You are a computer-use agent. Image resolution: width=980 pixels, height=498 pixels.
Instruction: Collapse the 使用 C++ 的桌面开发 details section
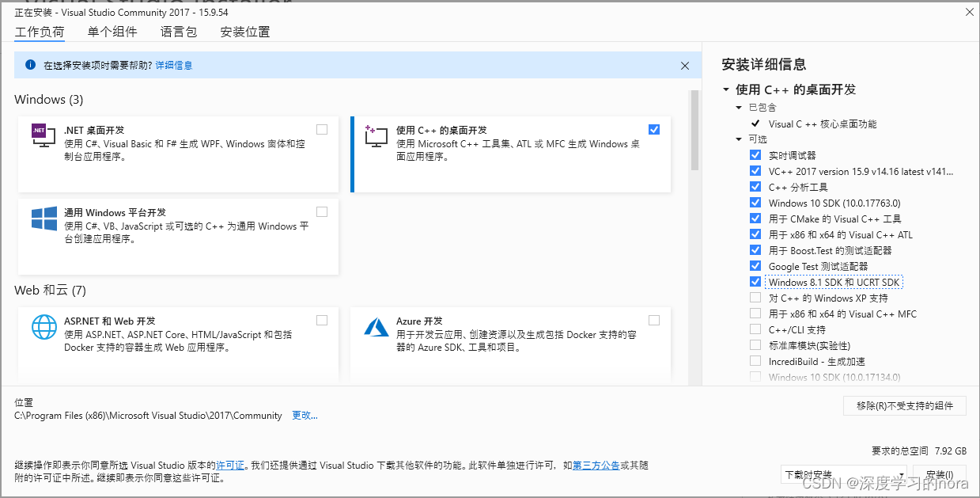(725, 89)
